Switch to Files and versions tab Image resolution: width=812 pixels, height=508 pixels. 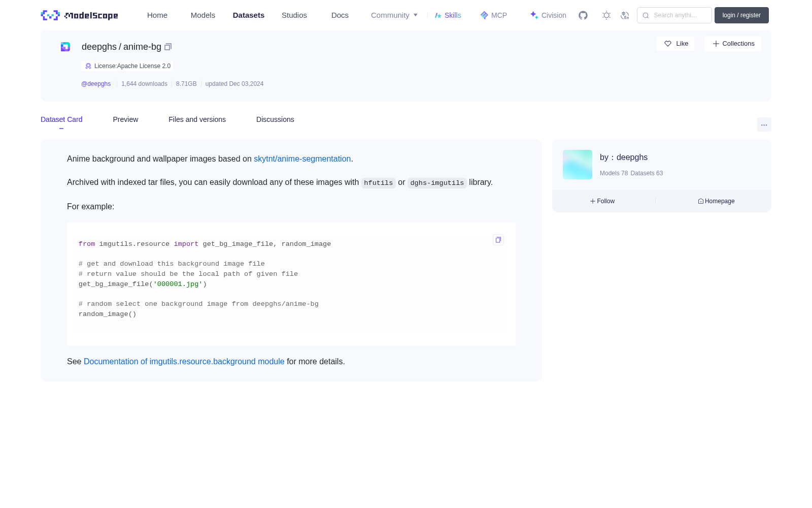coord(197,119)
